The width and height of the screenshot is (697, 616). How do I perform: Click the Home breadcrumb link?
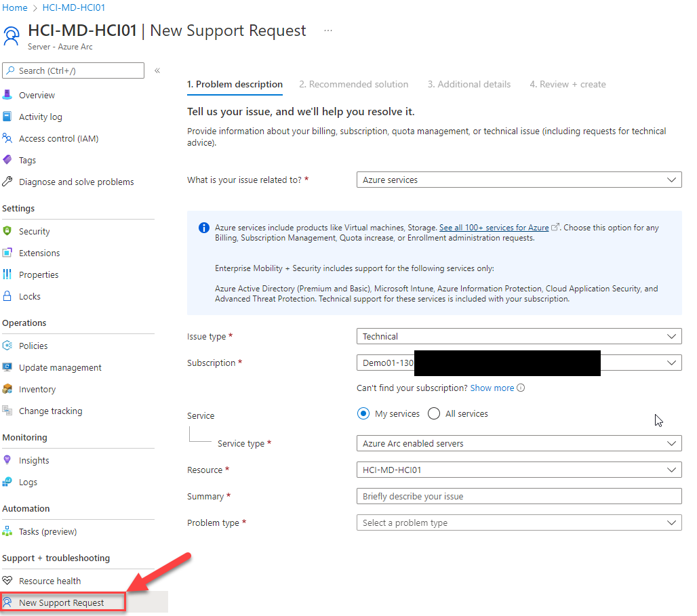click(15, 7)
